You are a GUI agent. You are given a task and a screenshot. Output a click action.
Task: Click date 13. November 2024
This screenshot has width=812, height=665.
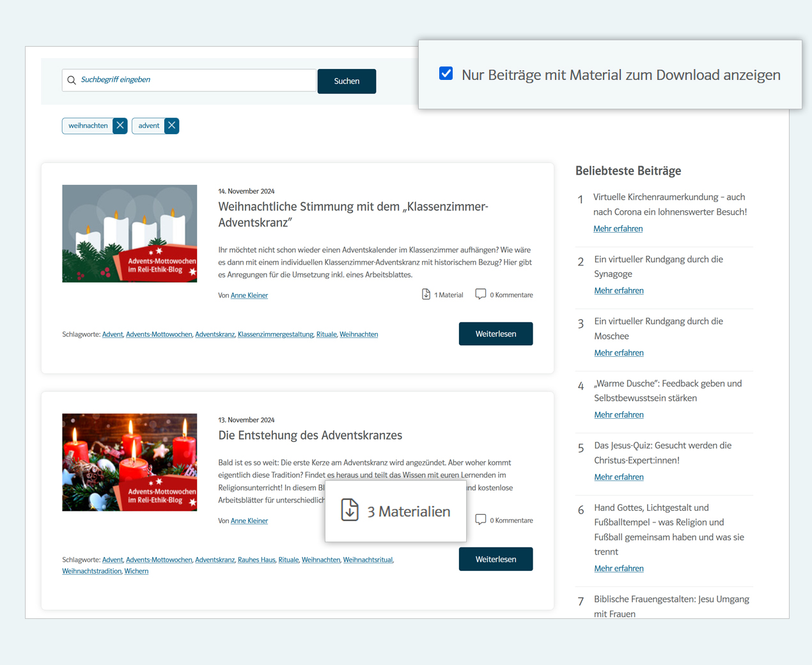pos(246,420)
